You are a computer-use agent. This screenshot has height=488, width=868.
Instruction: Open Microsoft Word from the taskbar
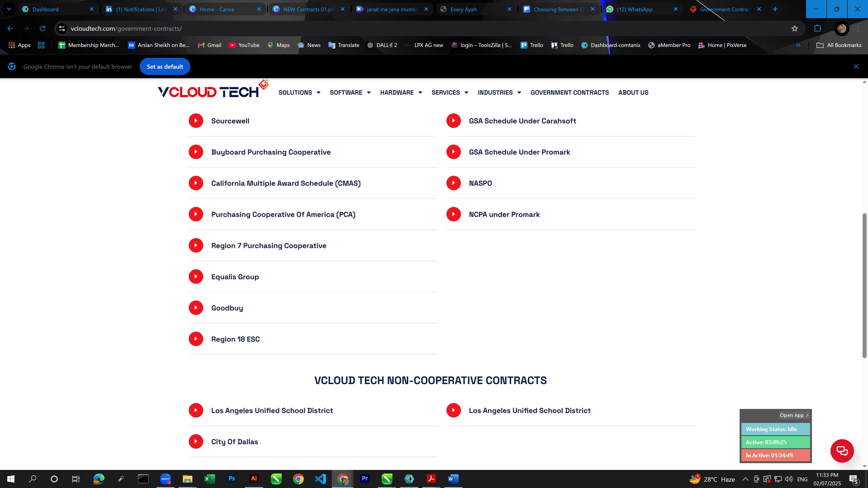click(453, 479)
